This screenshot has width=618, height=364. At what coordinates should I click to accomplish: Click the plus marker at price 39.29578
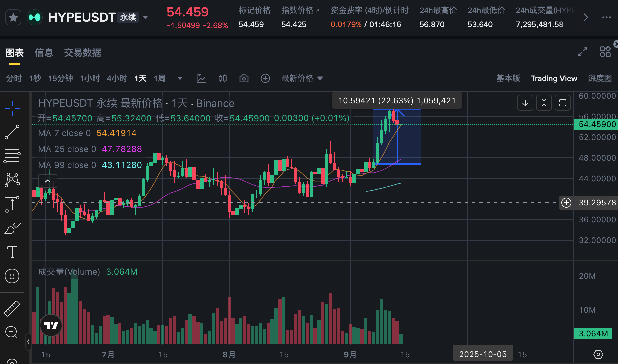[x=566, y=203]
